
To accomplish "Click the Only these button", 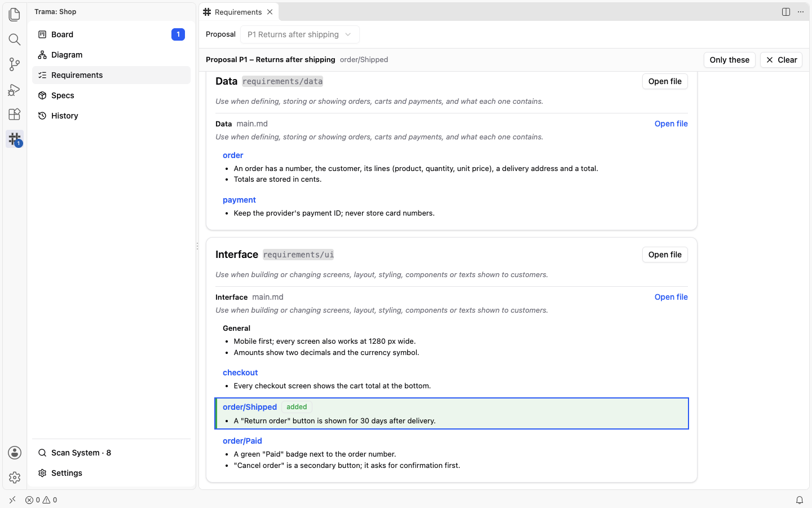I will pos(729,60).
